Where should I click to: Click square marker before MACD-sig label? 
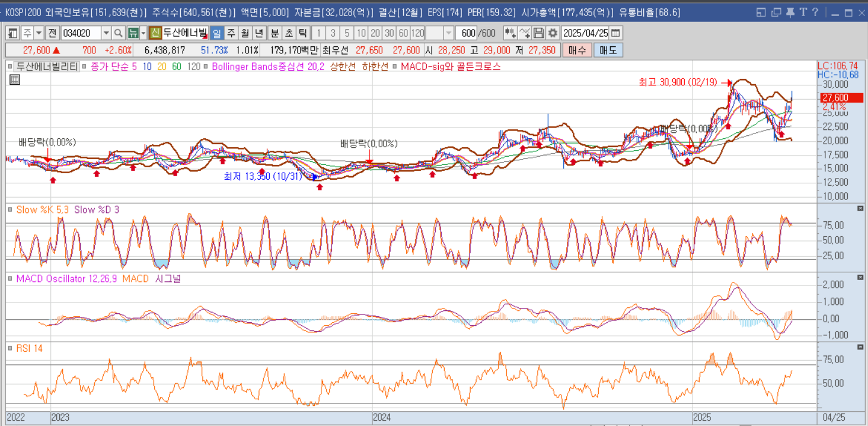click(395, 66)
